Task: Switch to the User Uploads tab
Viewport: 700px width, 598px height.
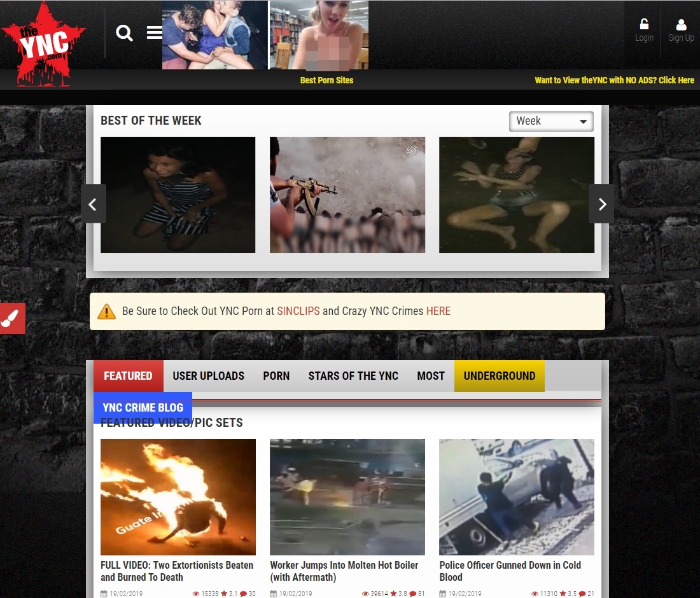Action: click(x=208, y=376)
